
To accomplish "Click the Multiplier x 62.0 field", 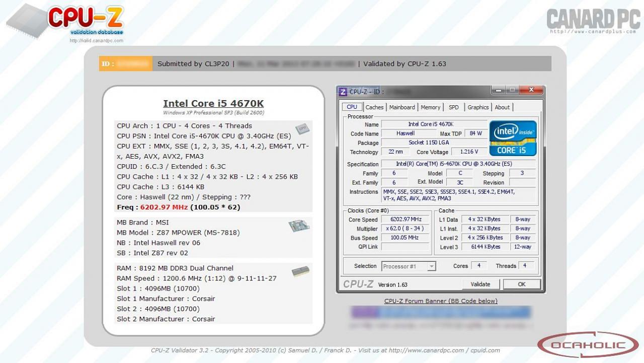I will pyautogui.click(x=406, y=229).
